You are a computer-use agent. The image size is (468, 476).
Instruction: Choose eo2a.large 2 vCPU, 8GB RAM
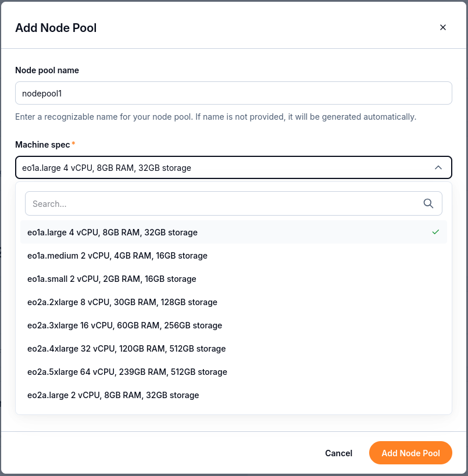(234, 395)
